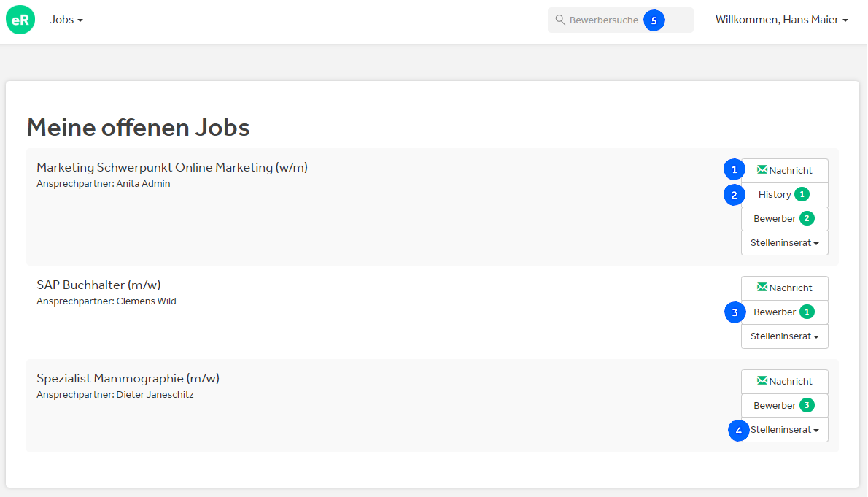This screenshot has height=497, width=868.
Task: Open the Jobs dropdown menu
Action: [66, 20]
